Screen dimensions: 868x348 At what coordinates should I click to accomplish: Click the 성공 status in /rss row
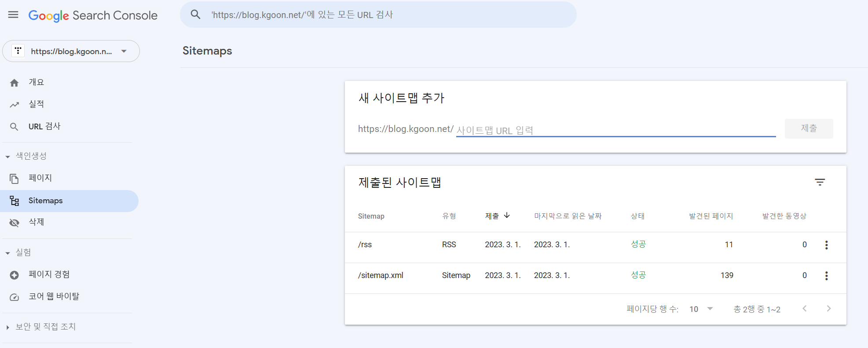638,244
